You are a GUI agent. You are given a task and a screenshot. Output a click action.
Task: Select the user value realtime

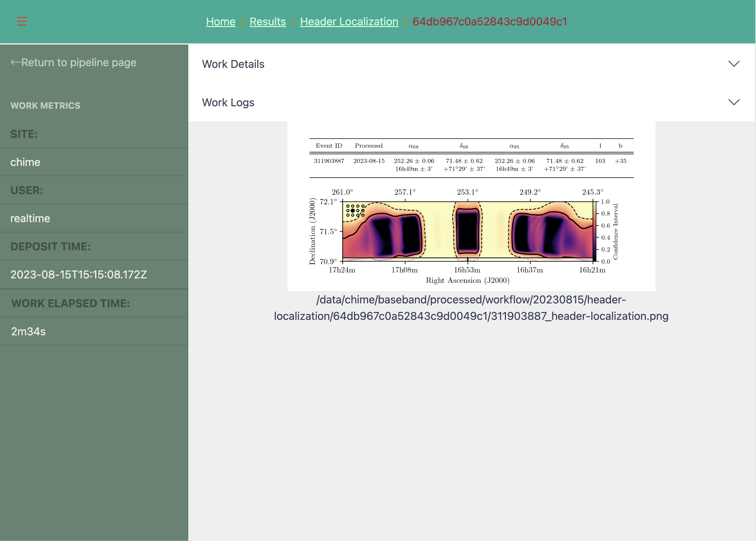click(30, 218)
